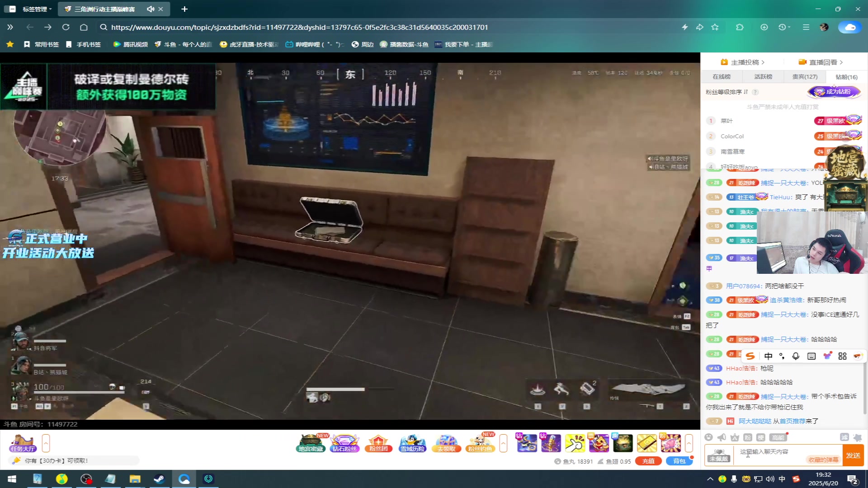Open a new browser tab with plus

point(184,9)
